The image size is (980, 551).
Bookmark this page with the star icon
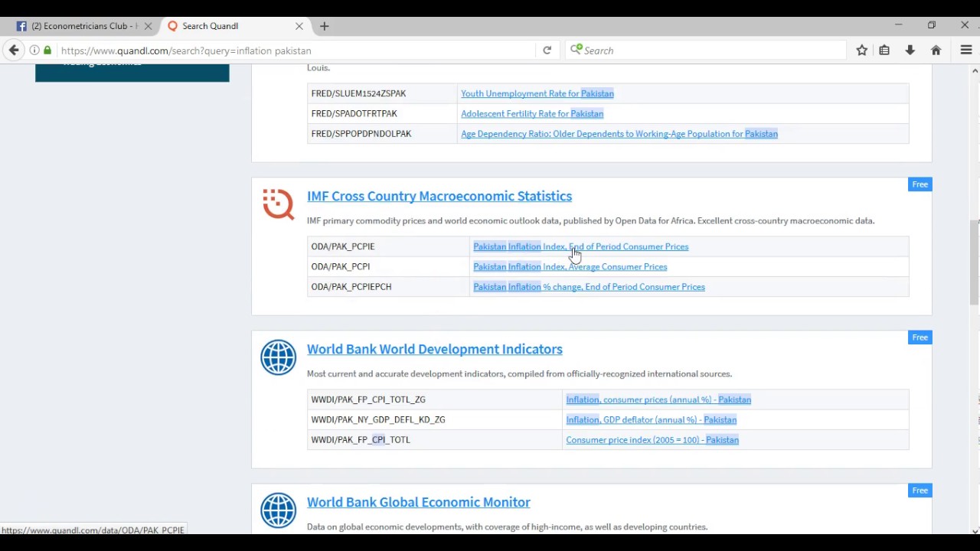tap(861, 51)
